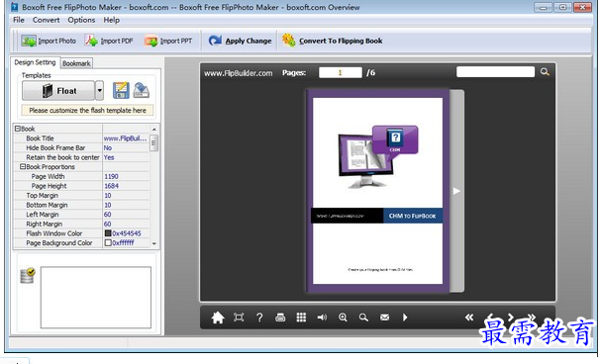Click the search text field in preview

click(x=495, y=72)
